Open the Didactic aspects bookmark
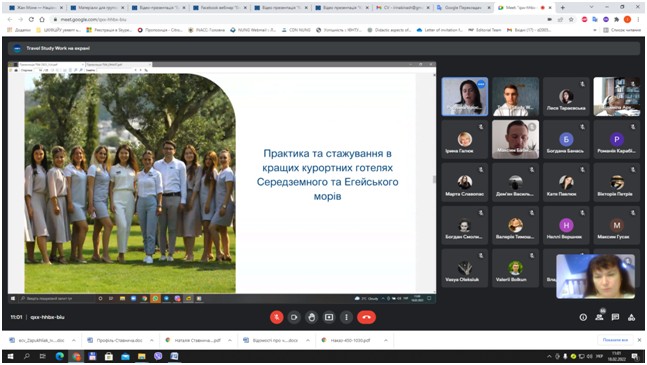This screenshot has width=647, height=365. click(390, 30)
